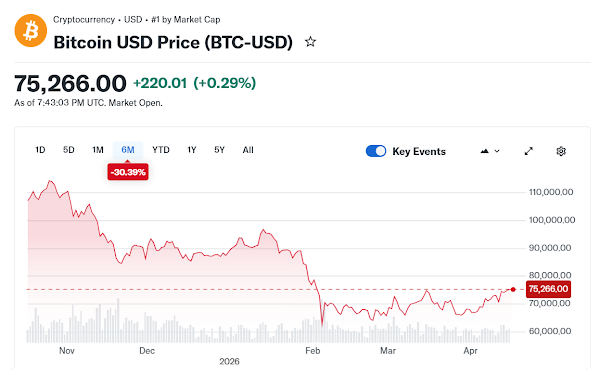The image size is (600, 375).
Task: Open chart settings gear icon
Action: point(561,151)
